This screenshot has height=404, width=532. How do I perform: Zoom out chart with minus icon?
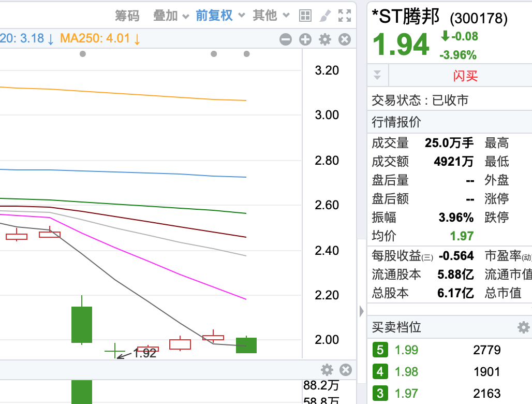[286, 39]
